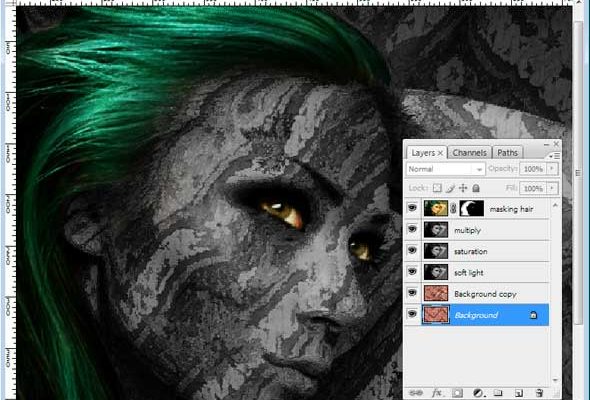
Task: Toggle lock transparent pixels
Action: (x=437, y=188)
